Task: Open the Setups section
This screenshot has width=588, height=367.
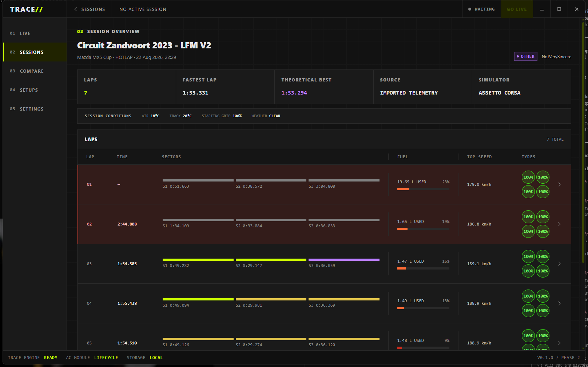Action: click(x=35, y=90)
